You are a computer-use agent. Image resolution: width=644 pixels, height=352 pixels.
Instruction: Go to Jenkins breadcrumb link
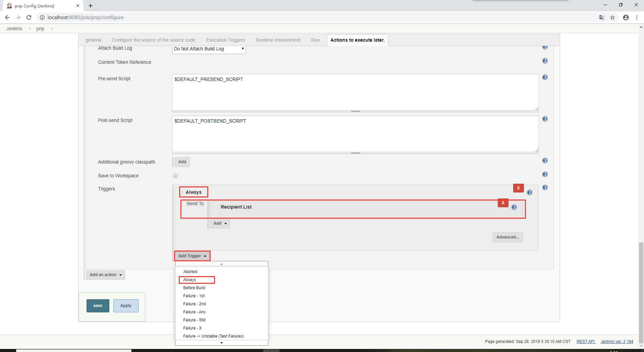pyautogui.click(x=14, y=29)
